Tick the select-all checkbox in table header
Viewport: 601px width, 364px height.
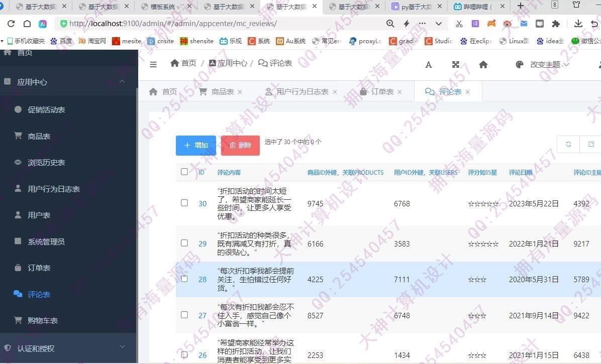[x=184, y=172]
